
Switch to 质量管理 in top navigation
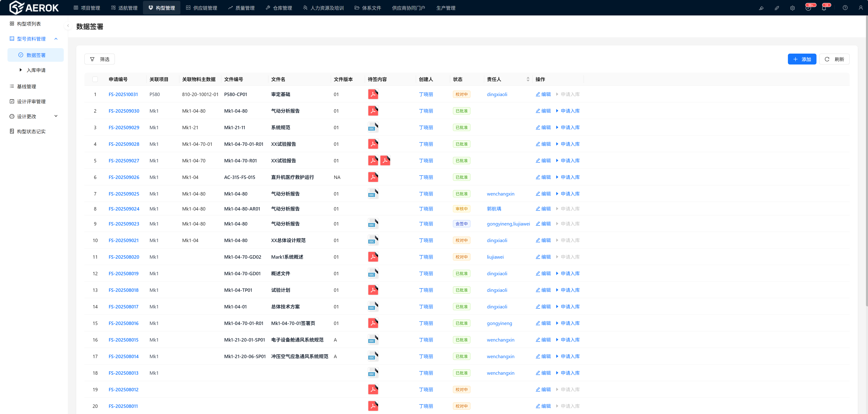(241, 8)
